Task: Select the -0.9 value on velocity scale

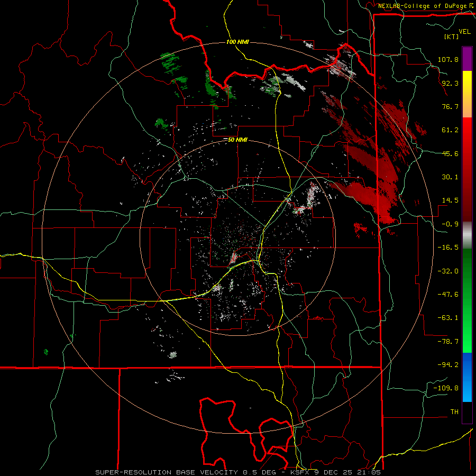Action: click(450, 224)
